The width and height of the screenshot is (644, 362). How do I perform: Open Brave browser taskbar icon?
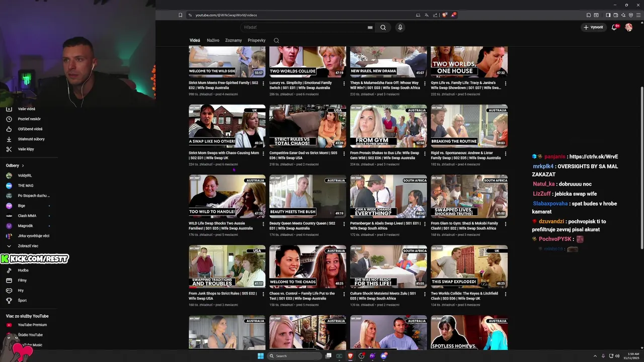click(350, 356)
